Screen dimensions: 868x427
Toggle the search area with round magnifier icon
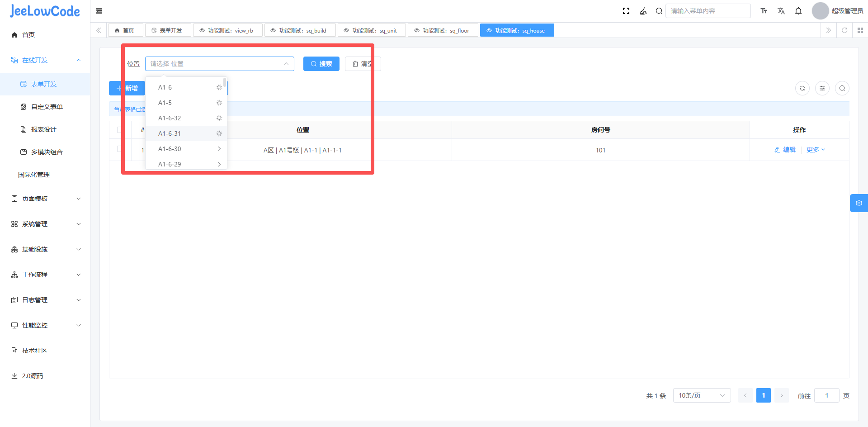(x=842, y=88)
